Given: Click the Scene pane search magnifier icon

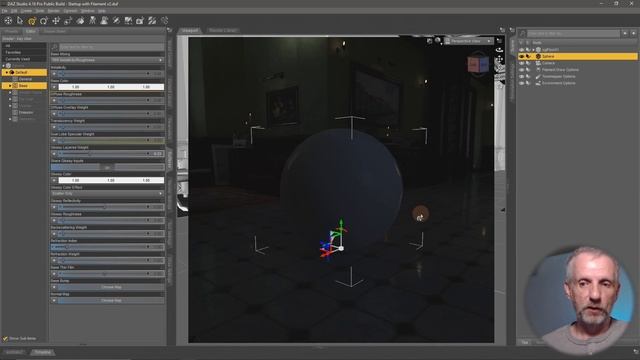Looking at the screenshot, I should click(522, 33).
